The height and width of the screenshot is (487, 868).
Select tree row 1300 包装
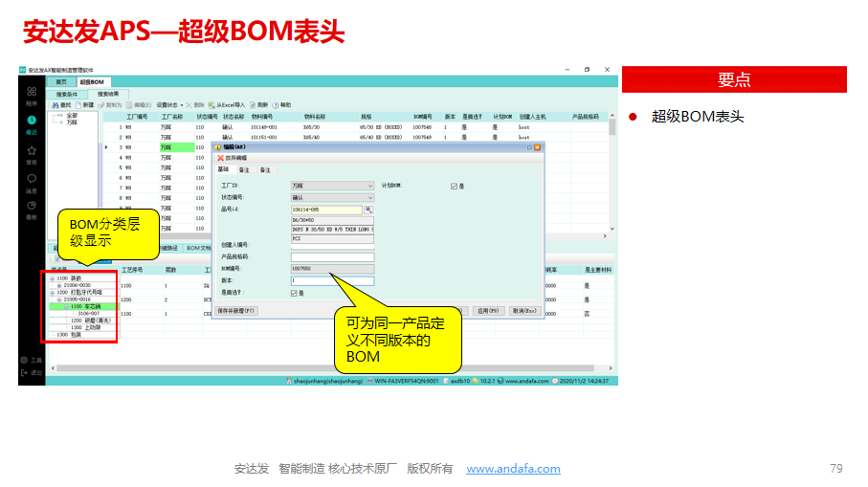click(69, 334)
